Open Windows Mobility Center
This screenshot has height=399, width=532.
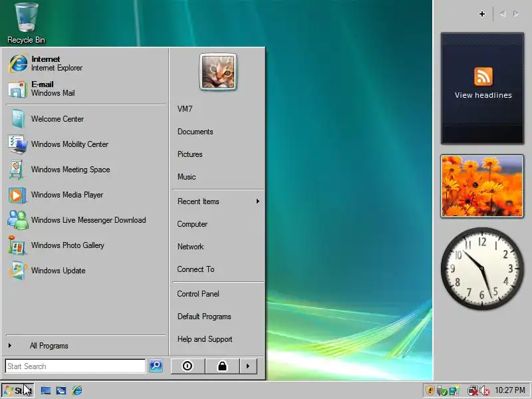(86, 144)
